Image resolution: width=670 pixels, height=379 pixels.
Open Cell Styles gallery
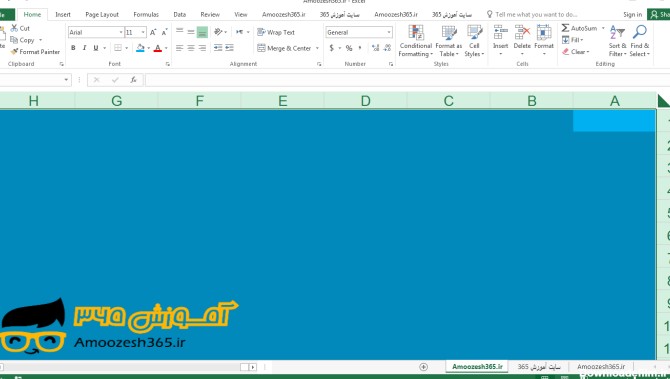coord(474,41)
